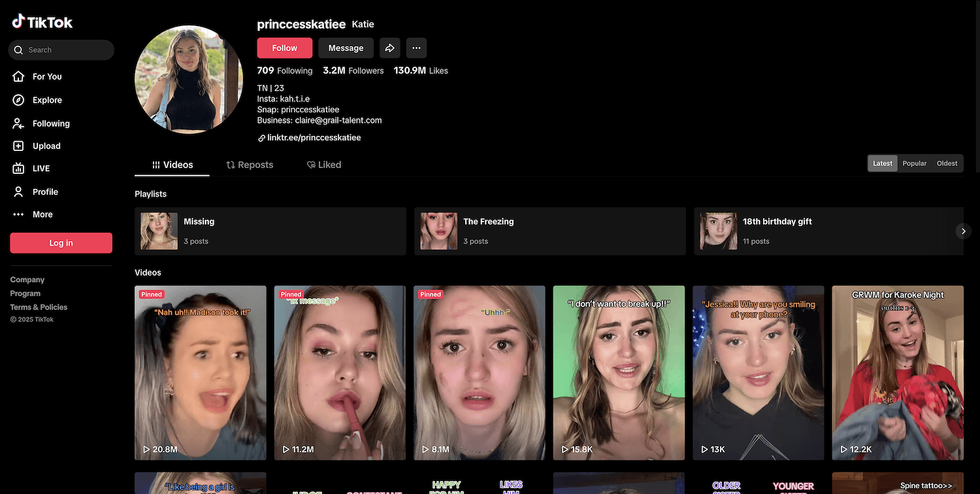Open the three-dot profile options menu
The width and height of the screenshot is (980, 494).
(x=416, y=48)
